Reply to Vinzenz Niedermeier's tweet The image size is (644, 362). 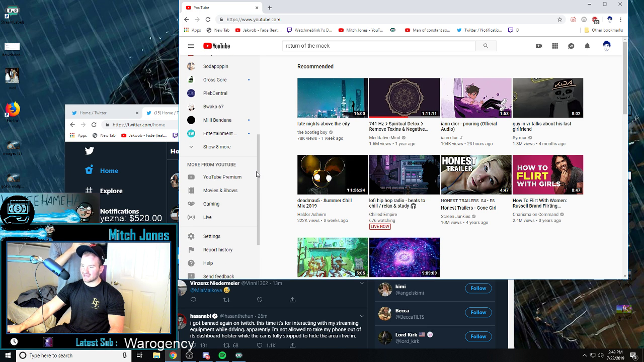point(193,300)
